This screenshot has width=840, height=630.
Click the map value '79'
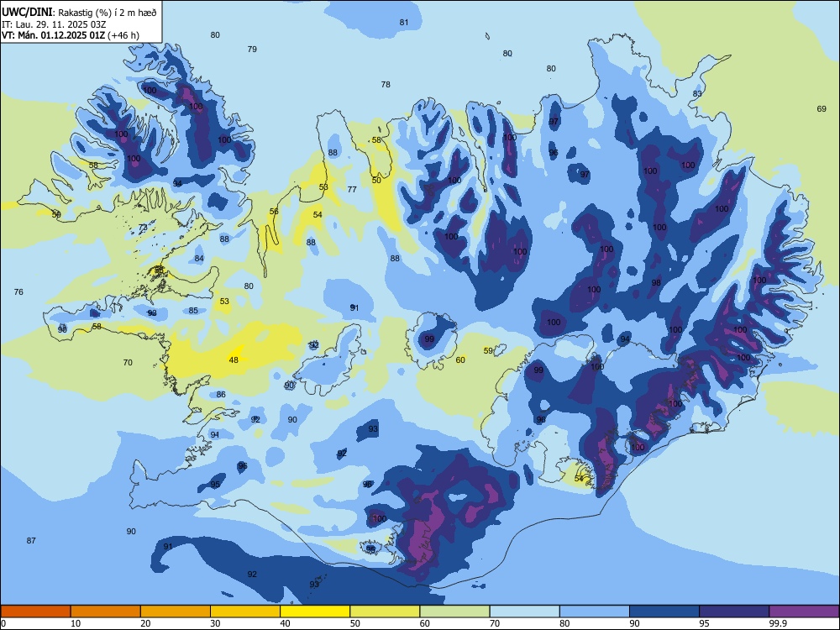pos(252,49)
